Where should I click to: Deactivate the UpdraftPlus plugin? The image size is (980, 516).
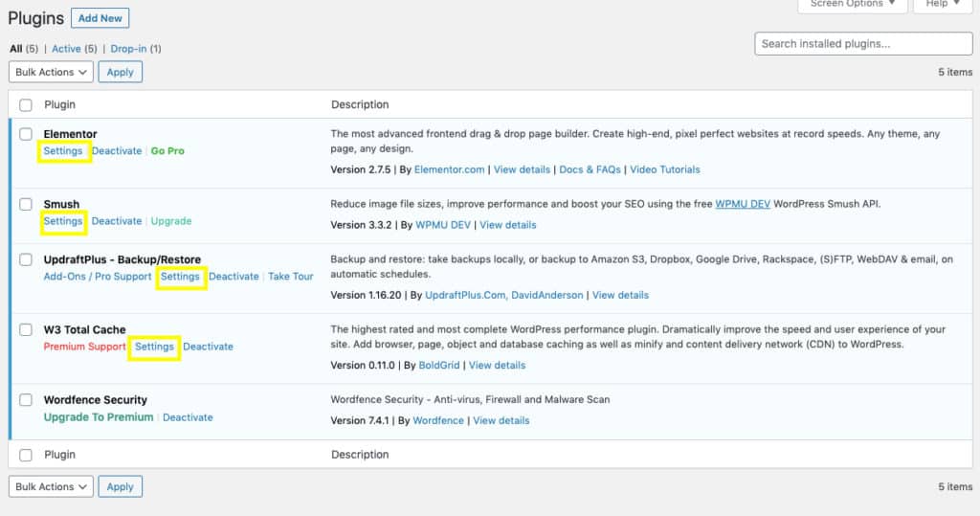[x=234, y=276]
